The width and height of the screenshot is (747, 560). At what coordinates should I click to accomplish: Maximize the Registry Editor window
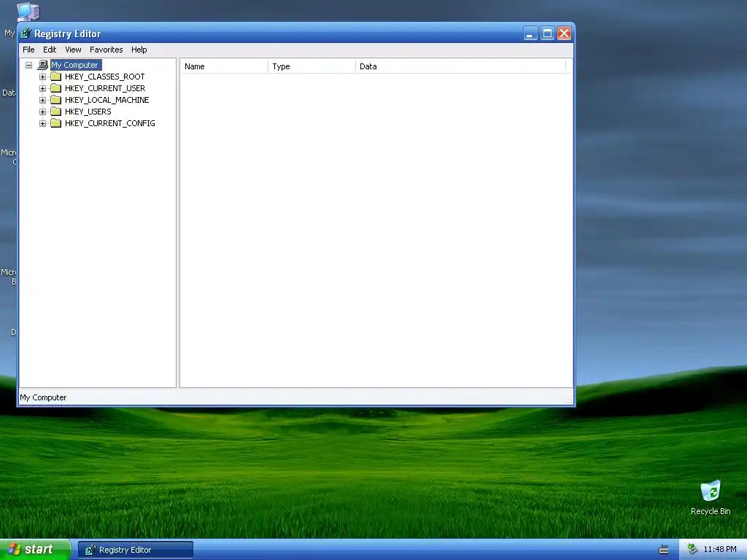click(547, 34)
